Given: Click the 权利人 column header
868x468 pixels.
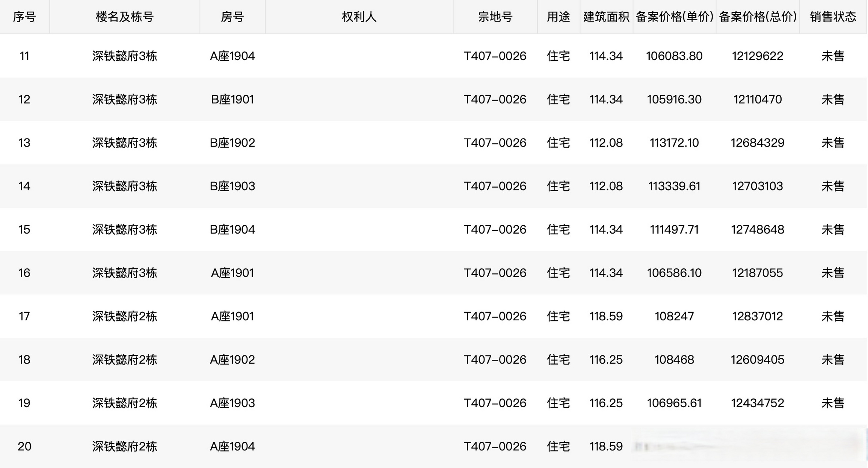Looking at the screenshot, I should [359, 17].
